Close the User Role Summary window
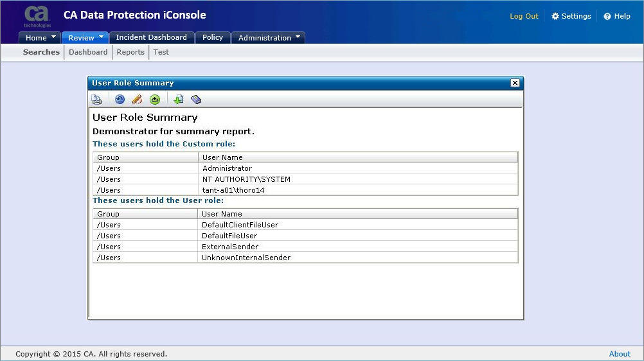644x361 pixels. [515, 83]
